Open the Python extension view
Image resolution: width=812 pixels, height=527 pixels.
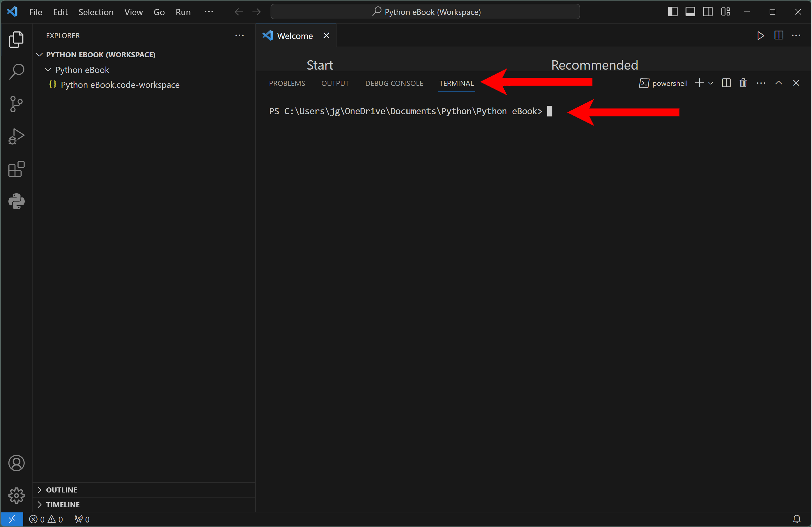[16, 201]
